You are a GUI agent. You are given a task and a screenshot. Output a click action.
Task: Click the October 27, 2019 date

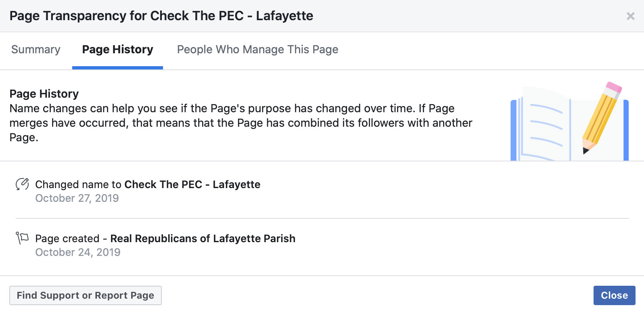pyautogui.click(x=77, y=198)
